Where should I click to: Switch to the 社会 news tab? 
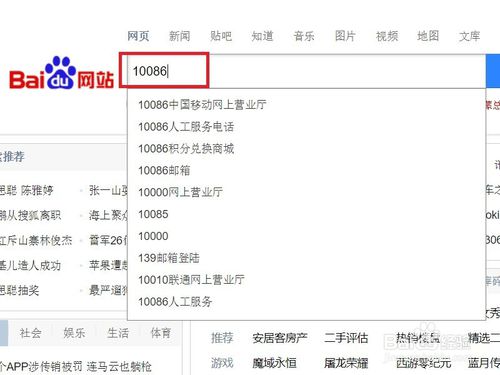[30, 333]
